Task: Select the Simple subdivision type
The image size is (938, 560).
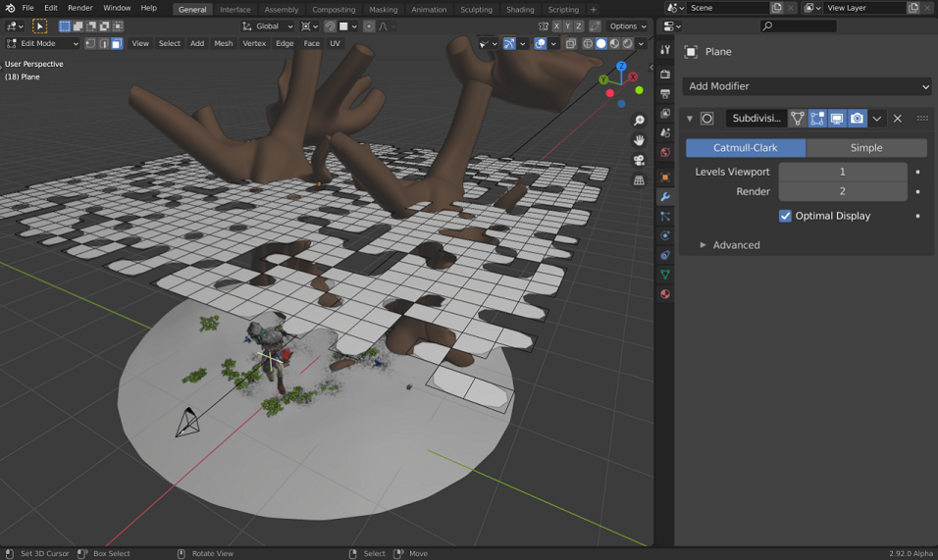Action: point(866,148)
